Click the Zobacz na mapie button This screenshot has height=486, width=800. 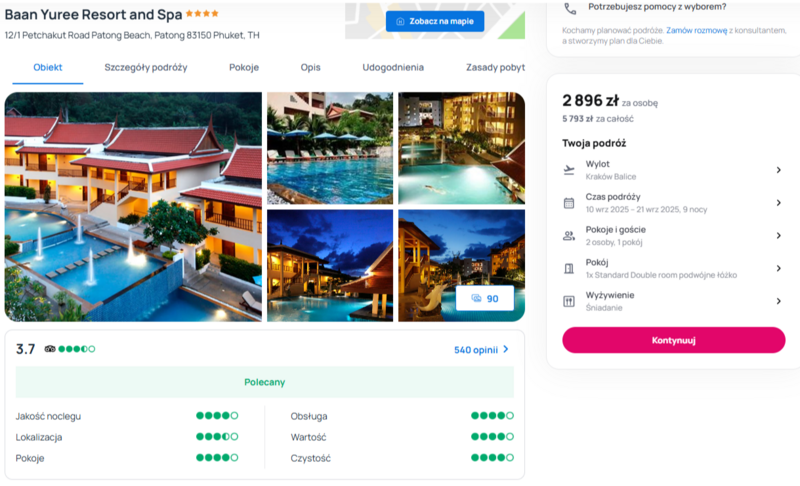[x=435, y=21]
